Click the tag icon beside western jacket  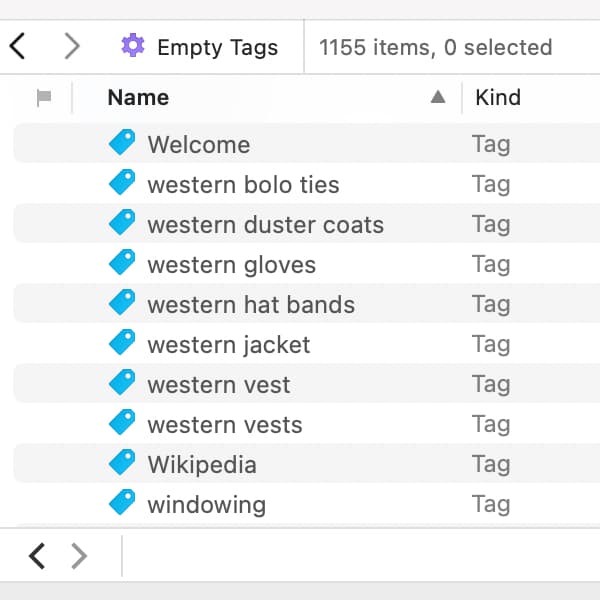pos(122,344)
